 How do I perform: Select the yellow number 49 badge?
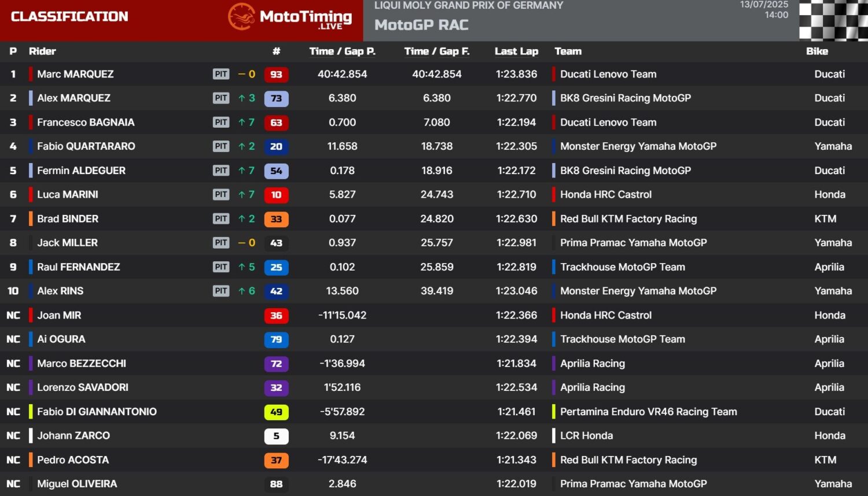(x=276, y=412)
